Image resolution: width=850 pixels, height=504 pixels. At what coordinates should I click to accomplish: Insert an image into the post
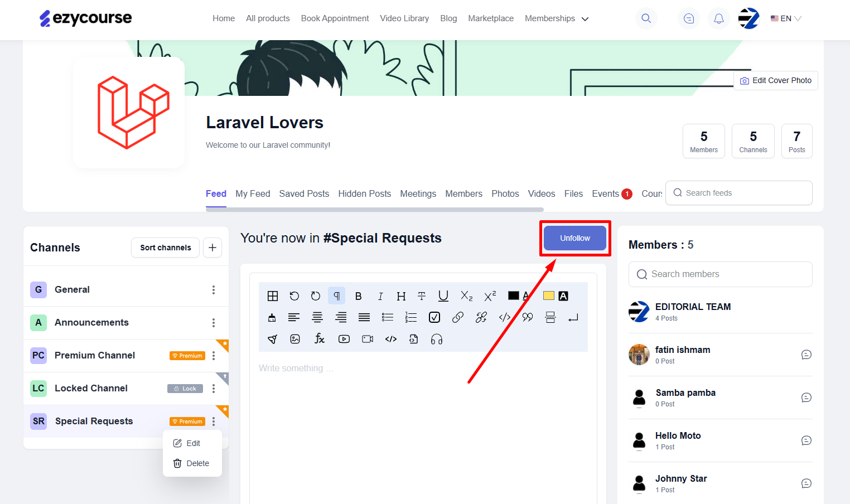pyautogui.click(x=296, y=339)
